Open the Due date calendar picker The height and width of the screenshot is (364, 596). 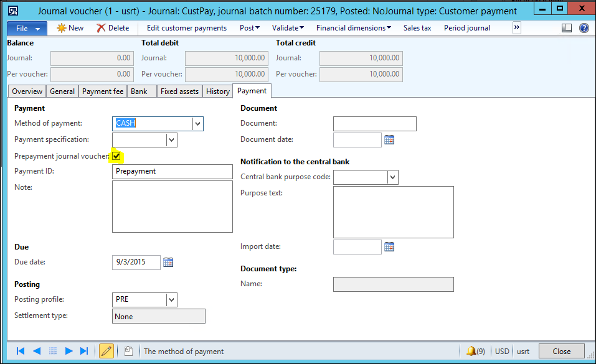click(168, 262)
